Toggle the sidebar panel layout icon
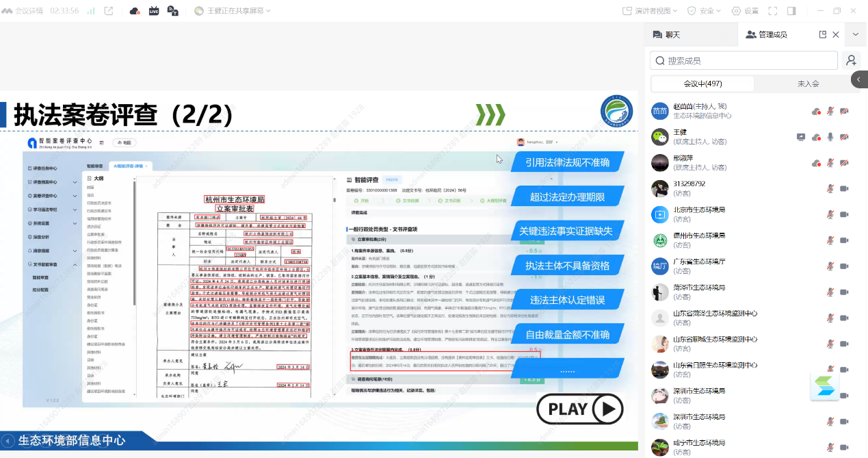 (x=791, y=11)
